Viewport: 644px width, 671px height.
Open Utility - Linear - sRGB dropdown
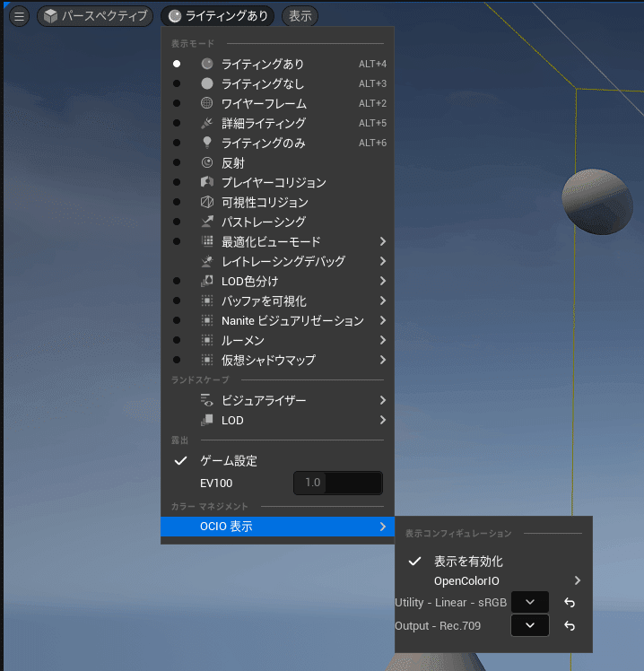(x=530, y=602)
